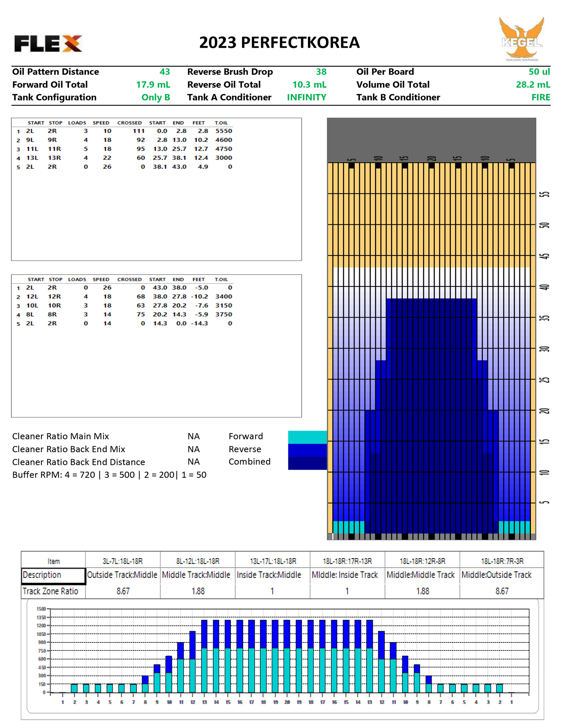Click the "8L-12L:18L-18R" column header
The image size is (563, 728).
(198, 561)
